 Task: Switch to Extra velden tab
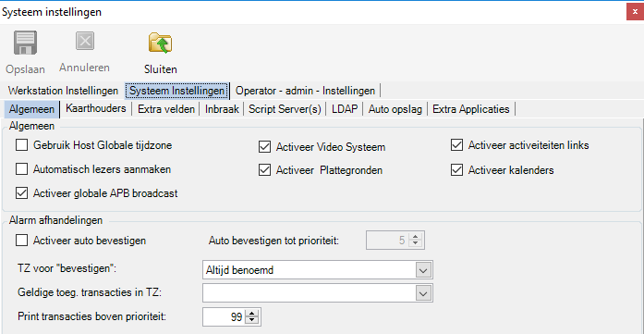pos(166,109)
